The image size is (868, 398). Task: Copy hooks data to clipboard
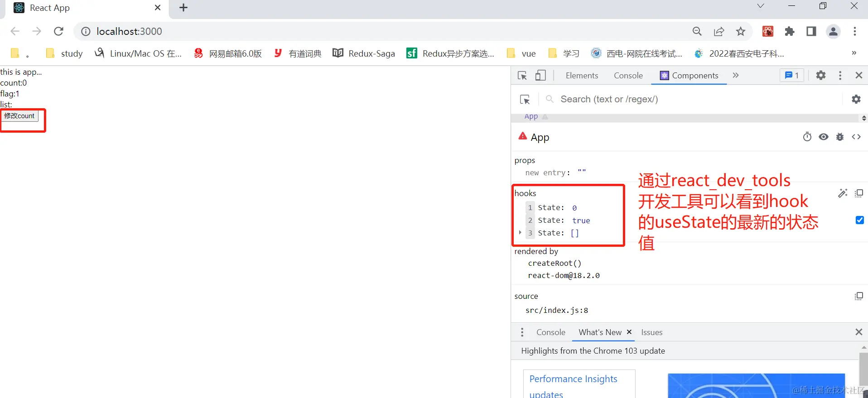[859, 193]
